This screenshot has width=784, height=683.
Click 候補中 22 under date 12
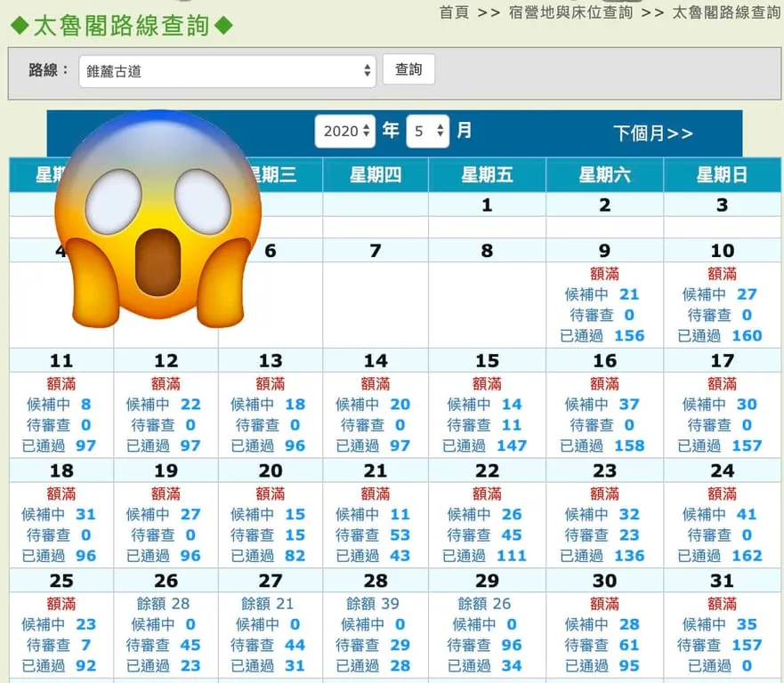(x=164, y=405)
